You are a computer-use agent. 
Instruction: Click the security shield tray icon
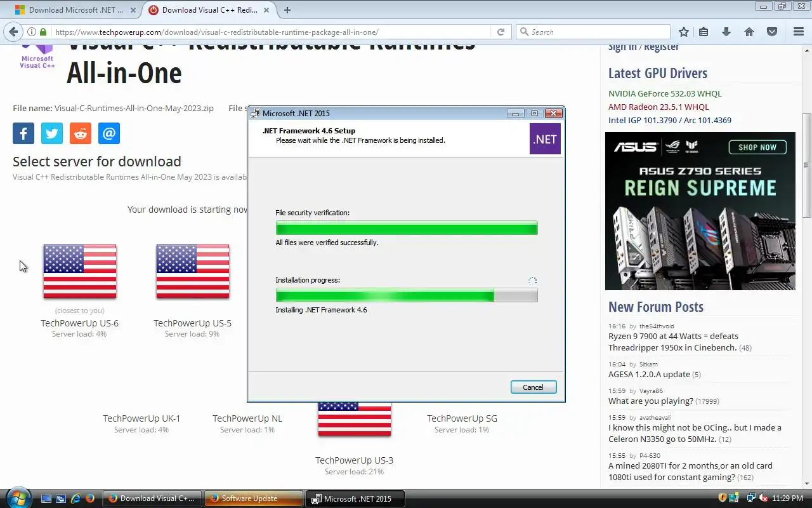click(723, 498)
